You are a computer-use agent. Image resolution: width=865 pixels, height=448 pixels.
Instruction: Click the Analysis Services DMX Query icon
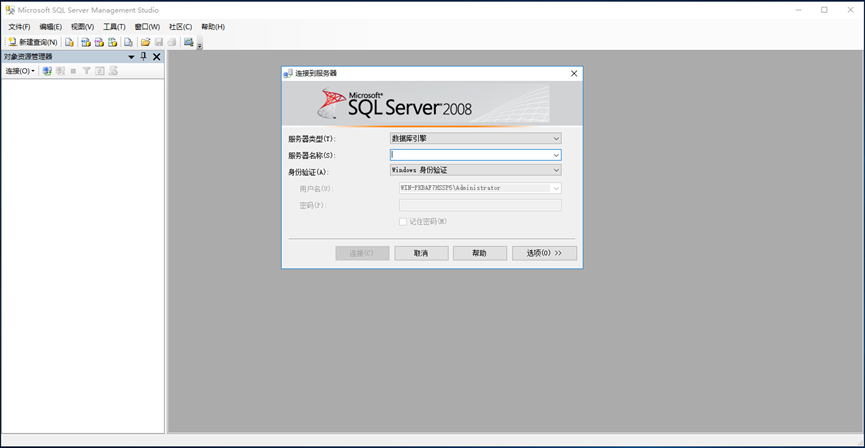(x=99, y=42)
